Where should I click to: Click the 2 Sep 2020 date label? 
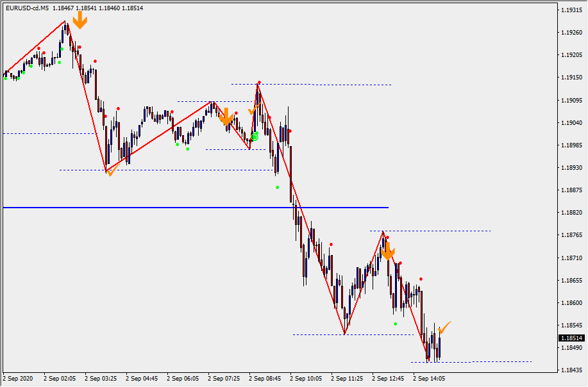pyautogui.click(x=17, y=379)
